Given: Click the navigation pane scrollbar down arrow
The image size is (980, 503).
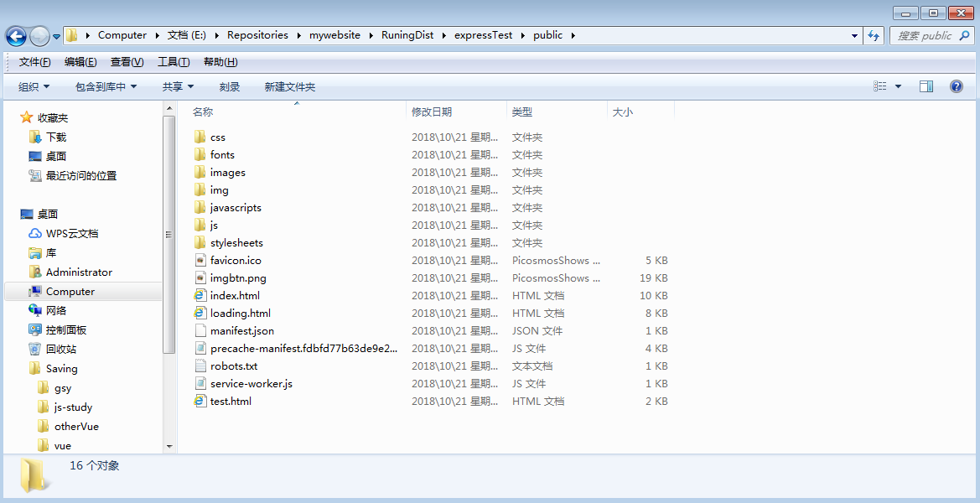Looking at the screenshot, I should coord(169,446).
